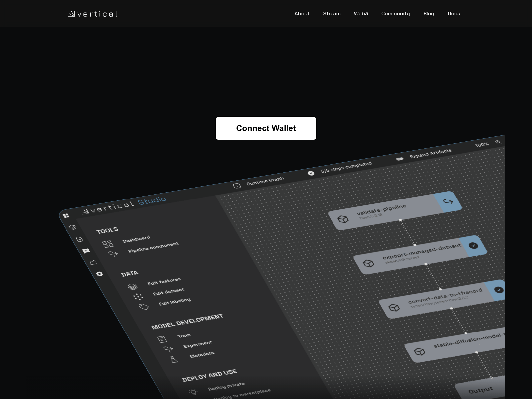532x399 pixels.
Task: Click the 100% zoom value
Action: point(482,145)
